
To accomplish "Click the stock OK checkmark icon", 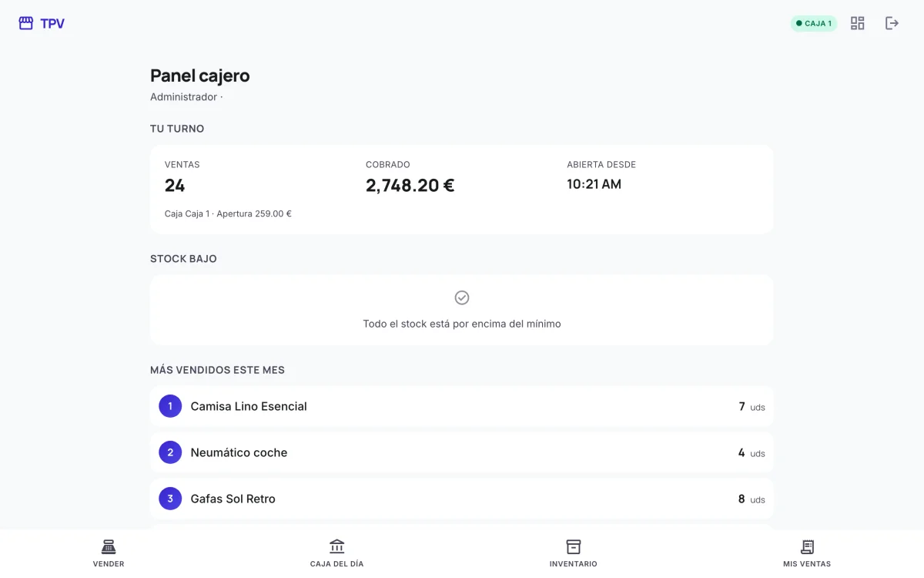I will click(x=462, y=297).
